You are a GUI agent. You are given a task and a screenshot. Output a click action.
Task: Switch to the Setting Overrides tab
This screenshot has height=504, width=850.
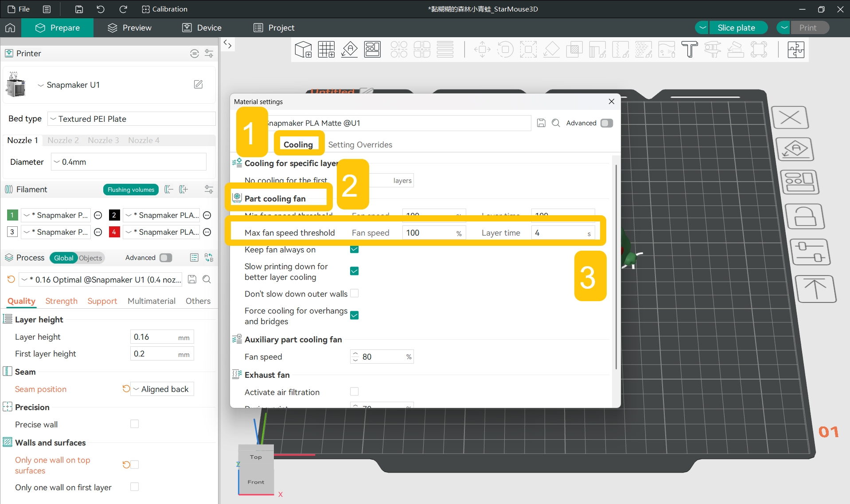click(x=360, y=145)
